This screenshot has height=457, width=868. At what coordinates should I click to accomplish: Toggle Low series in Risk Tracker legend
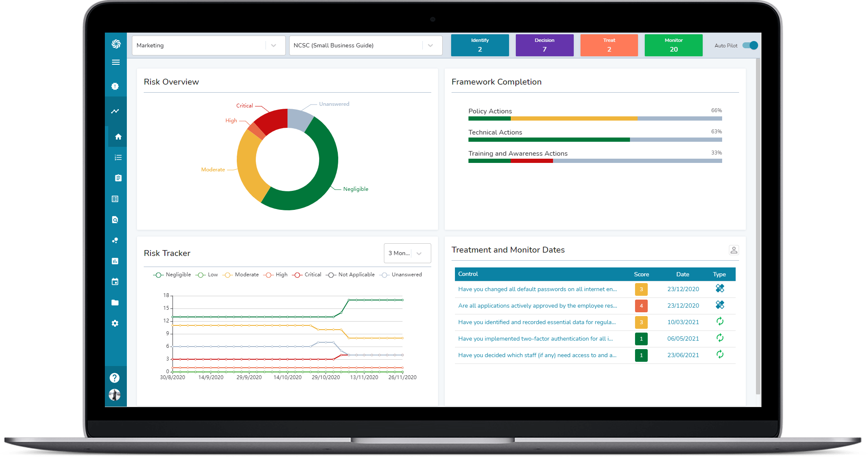pyautogui.click(x=207, y=275)
